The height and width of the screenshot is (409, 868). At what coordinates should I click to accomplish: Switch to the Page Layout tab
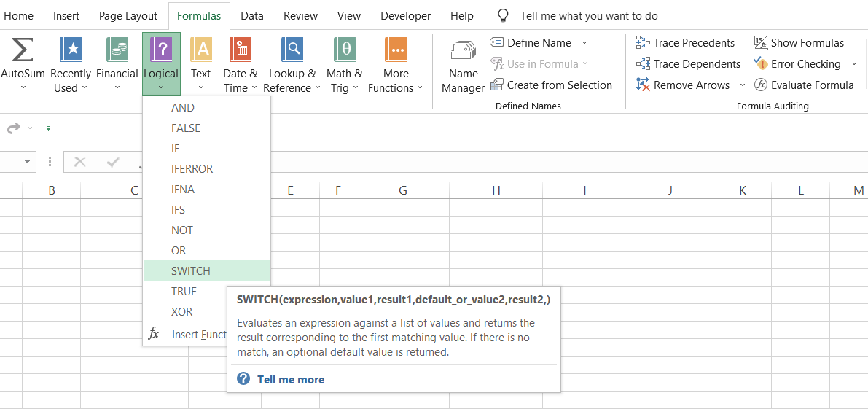[128, 16]
